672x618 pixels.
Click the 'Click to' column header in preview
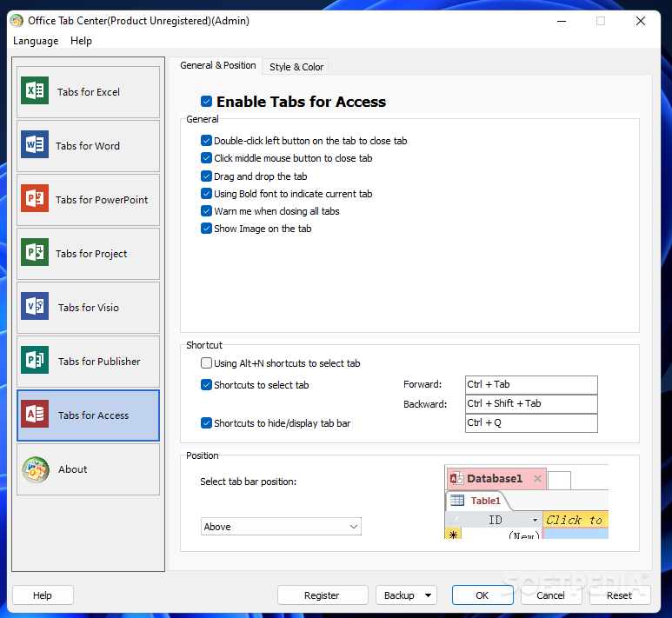576,520
